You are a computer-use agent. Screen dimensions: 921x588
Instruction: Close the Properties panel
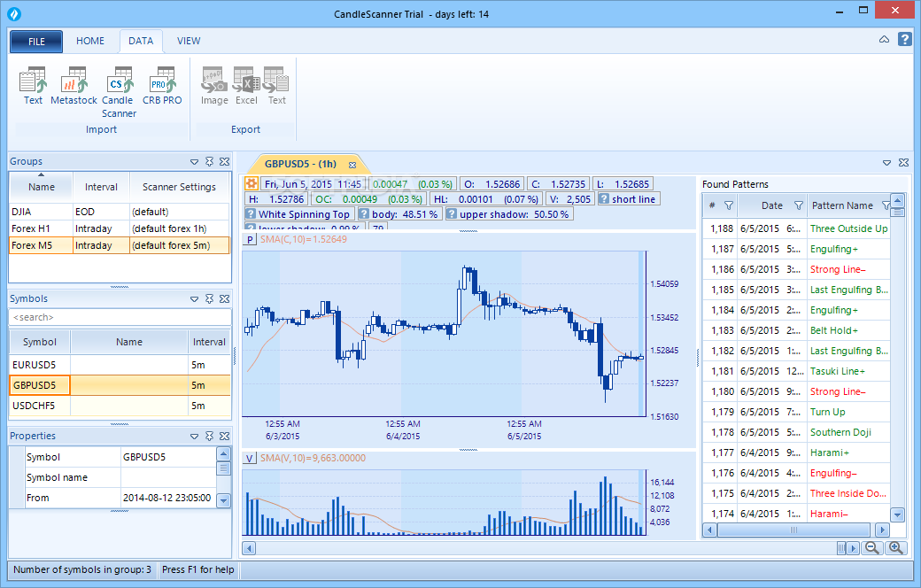[224, 436]
